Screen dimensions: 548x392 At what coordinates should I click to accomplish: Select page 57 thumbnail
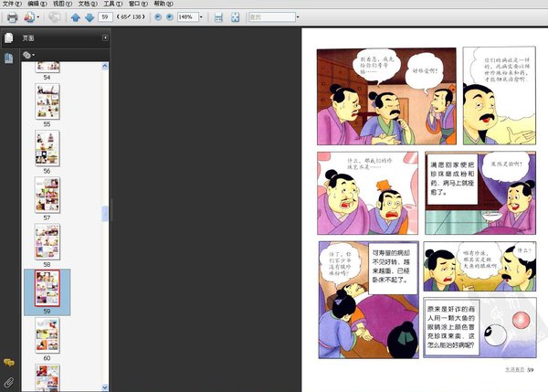(x=47, y=195)
